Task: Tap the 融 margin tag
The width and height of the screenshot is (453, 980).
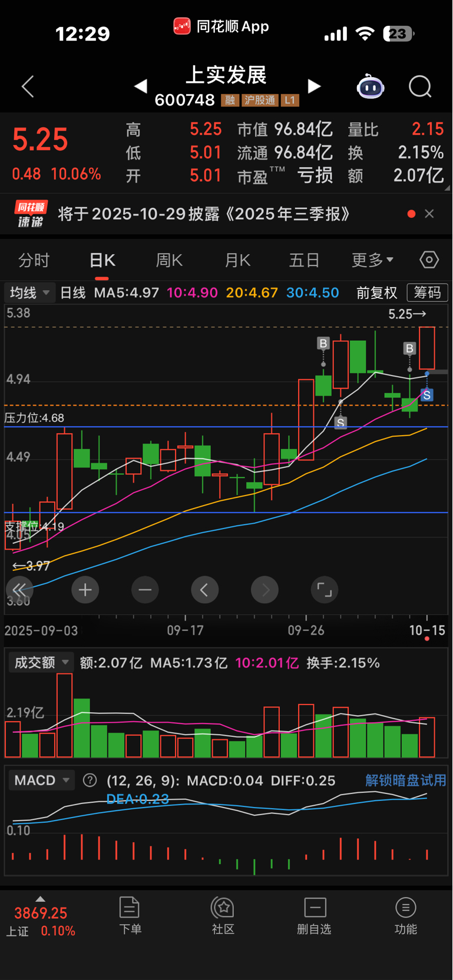Action: pos(230,100)
